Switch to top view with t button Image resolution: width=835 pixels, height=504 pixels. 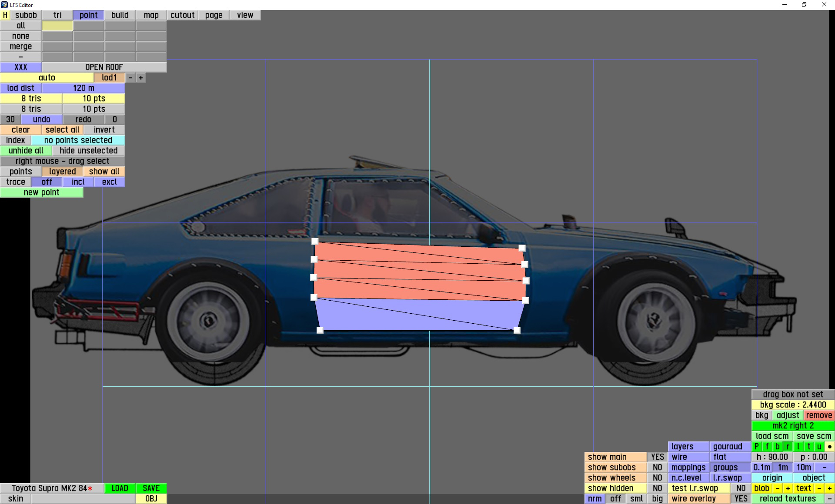tap(809, 446)
